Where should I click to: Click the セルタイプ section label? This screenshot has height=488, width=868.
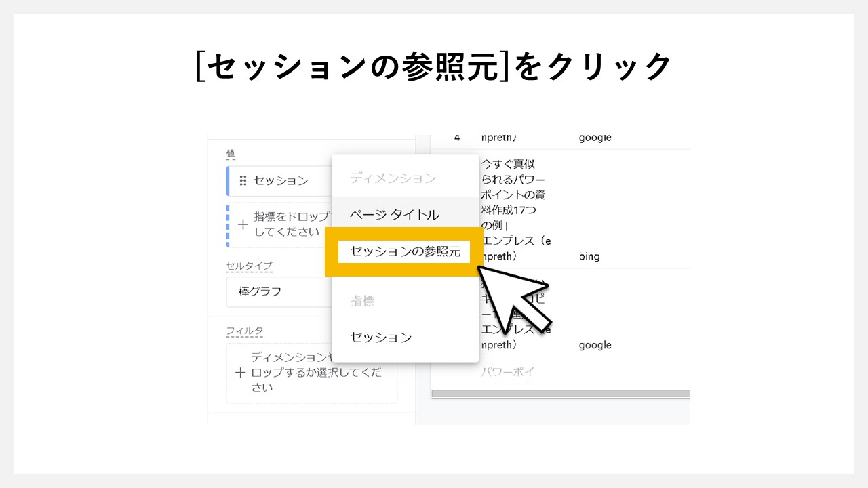click(248, 267)
